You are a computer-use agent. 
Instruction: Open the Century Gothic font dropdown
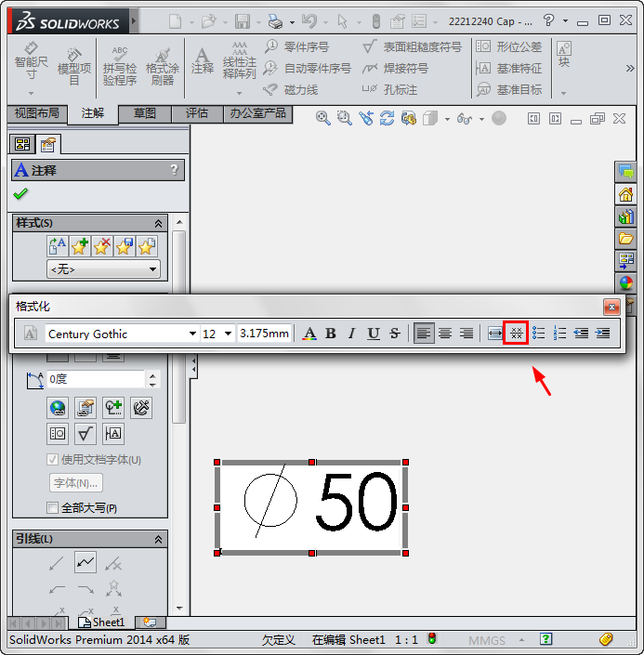click(x=192, y=334)
